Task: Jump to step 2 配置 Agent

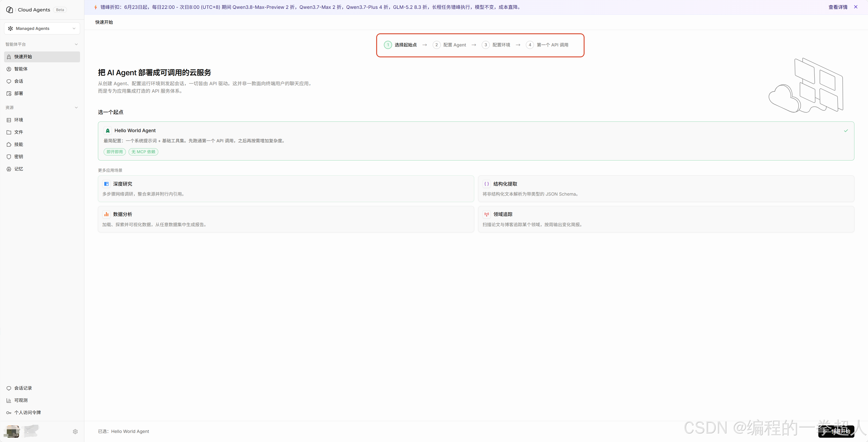Action: [x=449, y=45]
